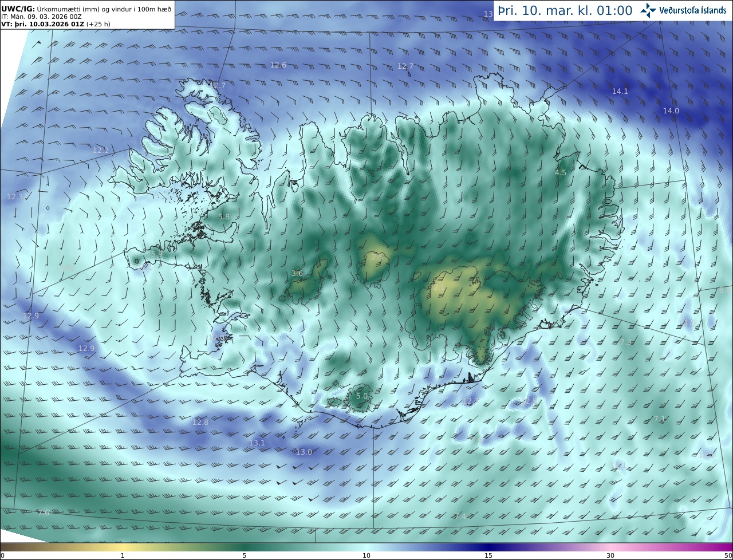Click the 14.1 value label
The height and width of the screenshot is (560, 733).
click(620, 91)
